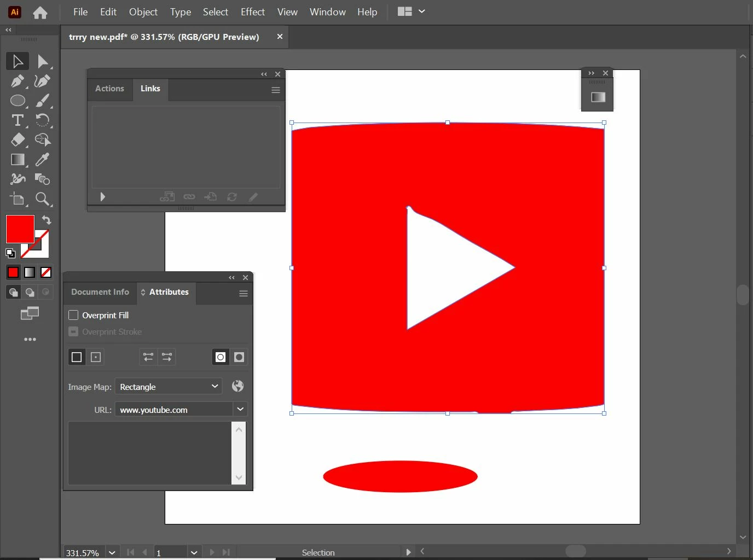Swap fill and stroke colors arrow
Image resolution: width=753 pixels, height=560 pixels.
tap(47, 220)
